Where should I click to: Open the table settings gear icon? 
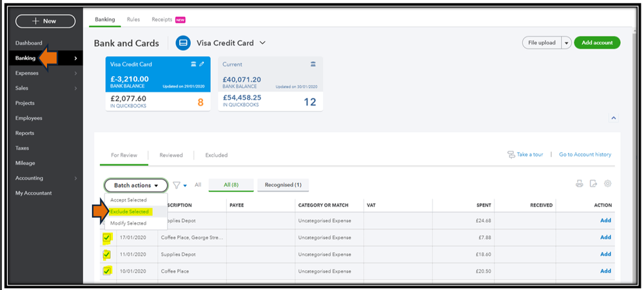pos(607,184)
